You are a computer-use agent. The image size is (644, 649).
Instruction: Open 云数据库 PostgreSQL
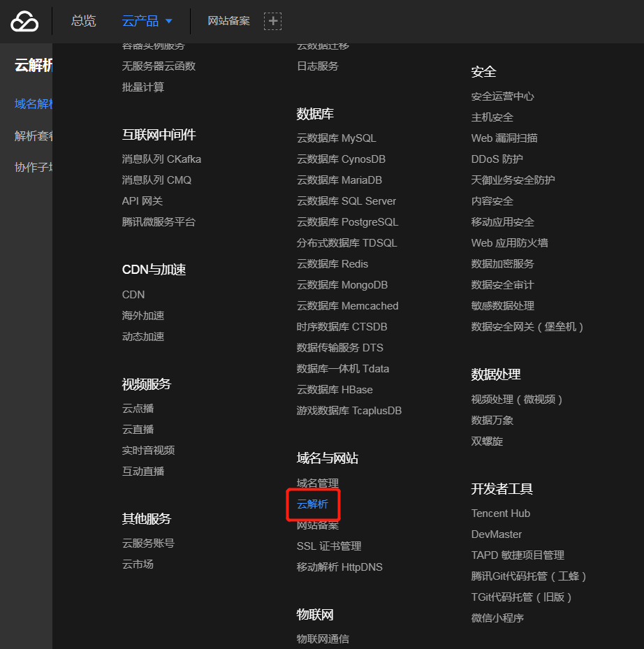(x=347, y=222)
